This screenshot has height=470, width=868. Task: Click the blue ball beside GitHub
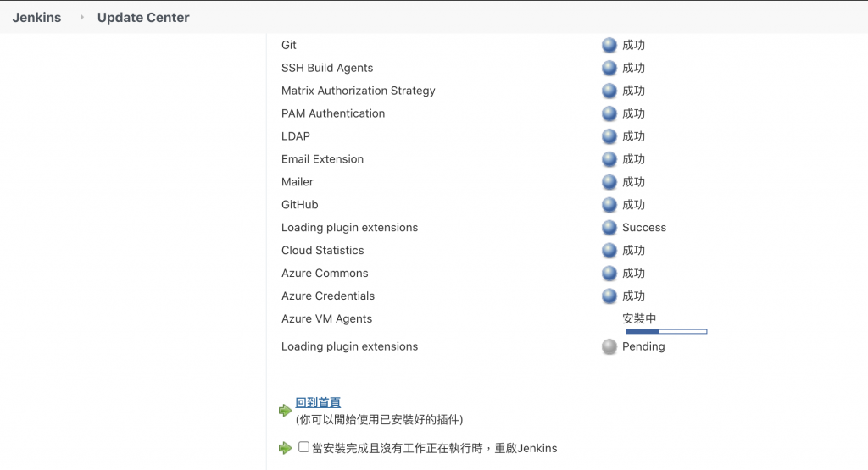pyautogui.click(x=609, y=206)
